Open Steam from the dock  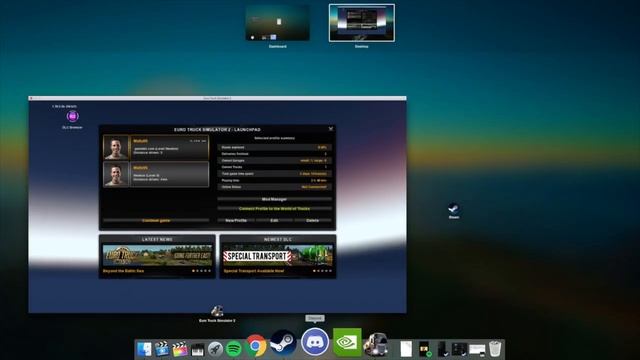click(x=283, y=343)
